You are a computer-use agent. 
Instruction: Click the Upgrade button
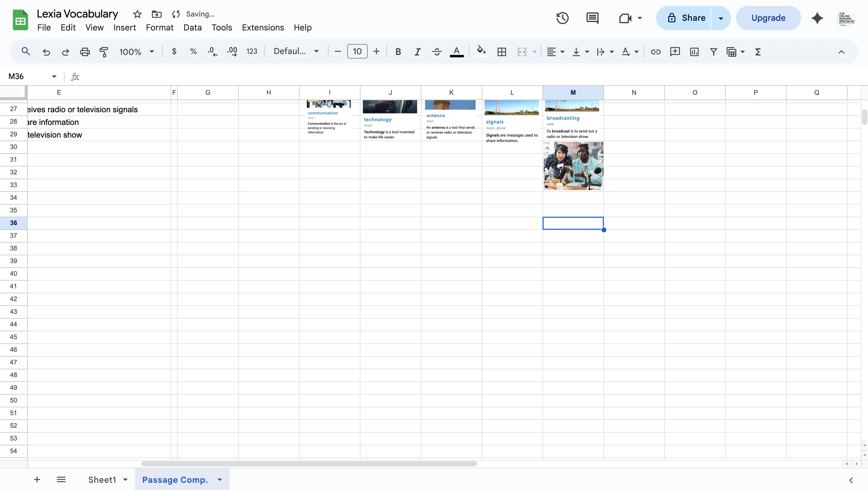768,18
